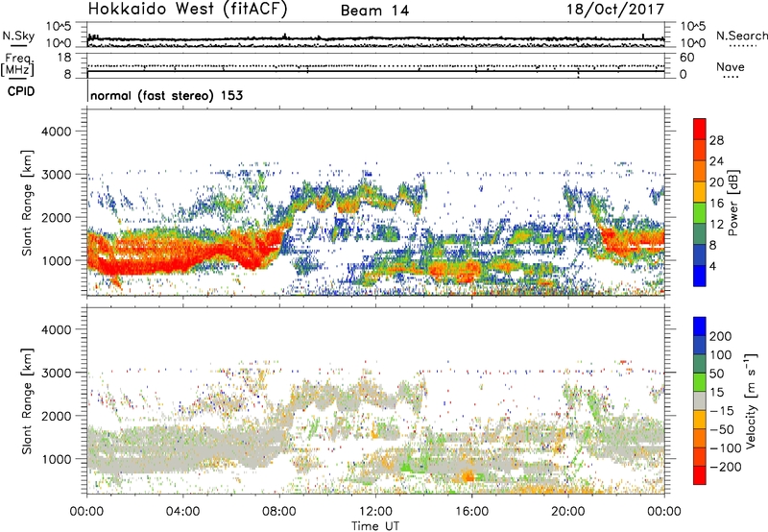
Task: Select the 'Freq. [MHz]' axis label
Action: point(17,65)
